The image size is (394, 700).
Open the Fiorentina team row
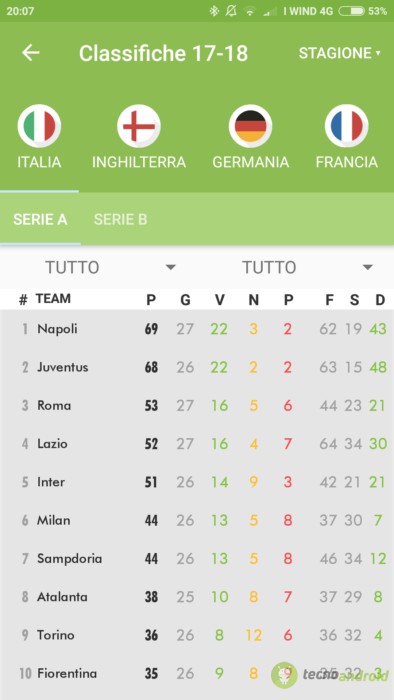point(197,674)
